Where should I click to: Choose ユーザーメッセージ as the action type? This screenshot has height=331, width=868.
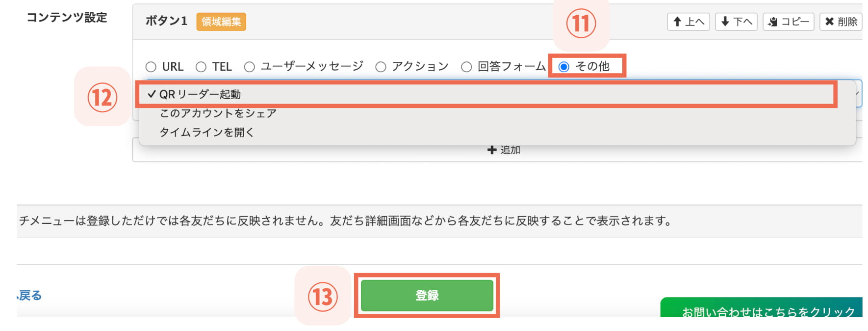(250, 66)
